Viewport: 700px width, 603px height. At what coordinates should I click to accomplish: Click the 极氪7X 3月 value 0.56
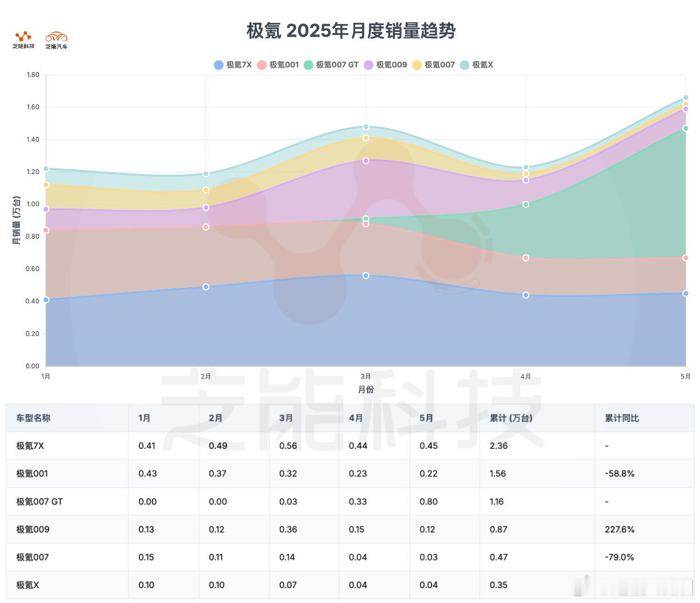click(x=288, y=445)
